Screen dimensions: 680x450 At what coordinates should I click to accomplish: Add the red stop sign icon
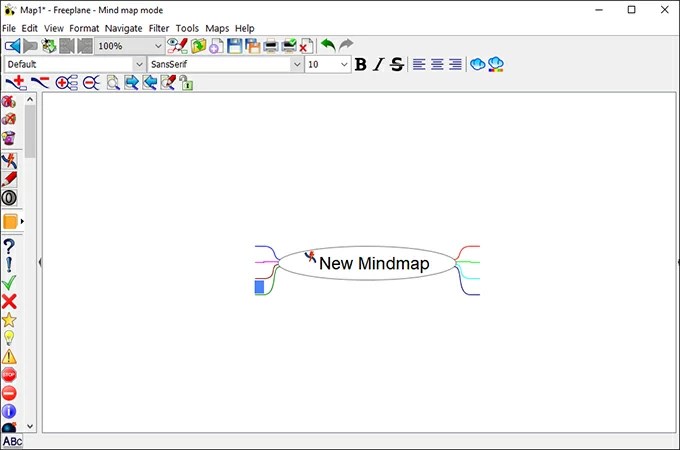tap(9, 375)
